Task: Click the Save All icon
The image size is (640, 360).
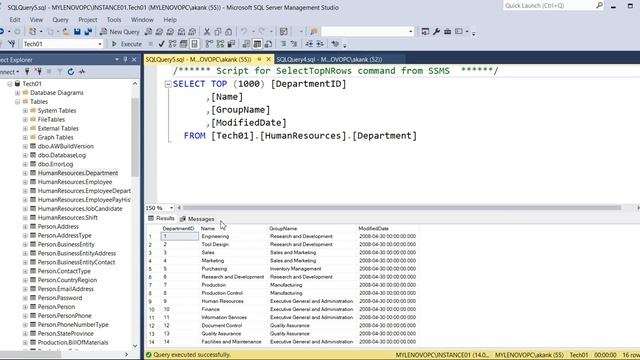Action: [88, 31]
